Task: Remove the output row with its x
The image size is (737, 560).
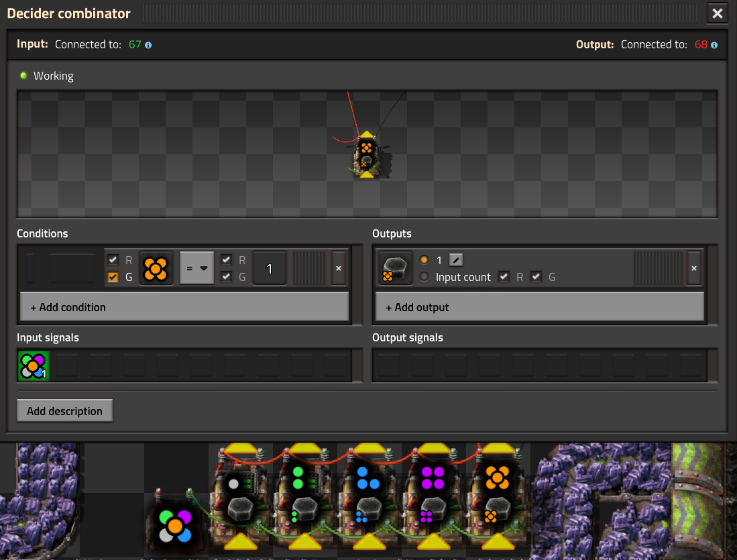Action: pos(694,268)
